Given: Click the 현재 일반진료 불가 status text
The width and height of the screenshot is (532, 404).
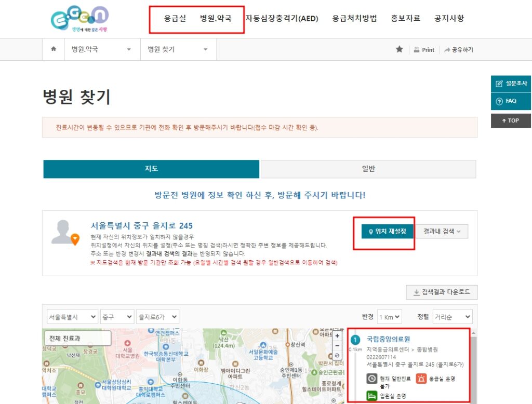Looking at the screenshot, I should pos(395,382).
